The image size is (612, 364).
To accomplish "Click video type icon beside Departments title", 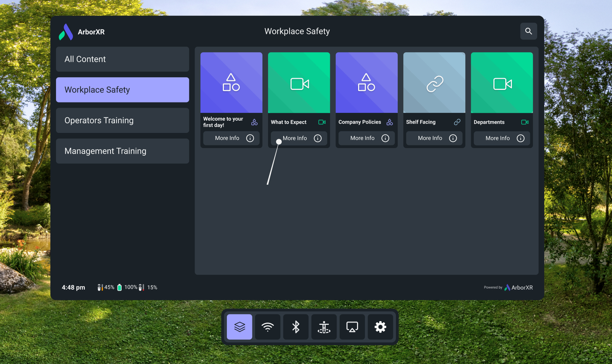I will pyautogui.click(x=525, y=122).
